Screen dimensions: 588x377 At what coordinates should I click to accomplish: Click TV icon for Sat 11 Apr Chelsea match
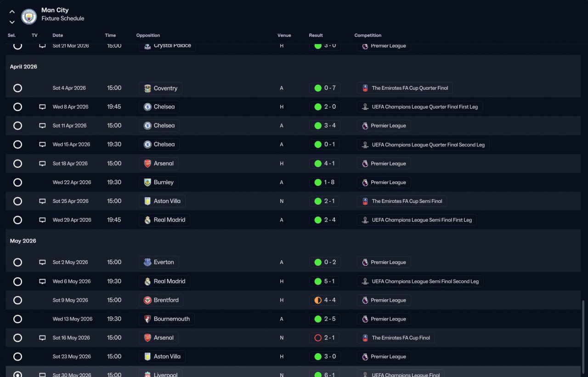[42, 126]
